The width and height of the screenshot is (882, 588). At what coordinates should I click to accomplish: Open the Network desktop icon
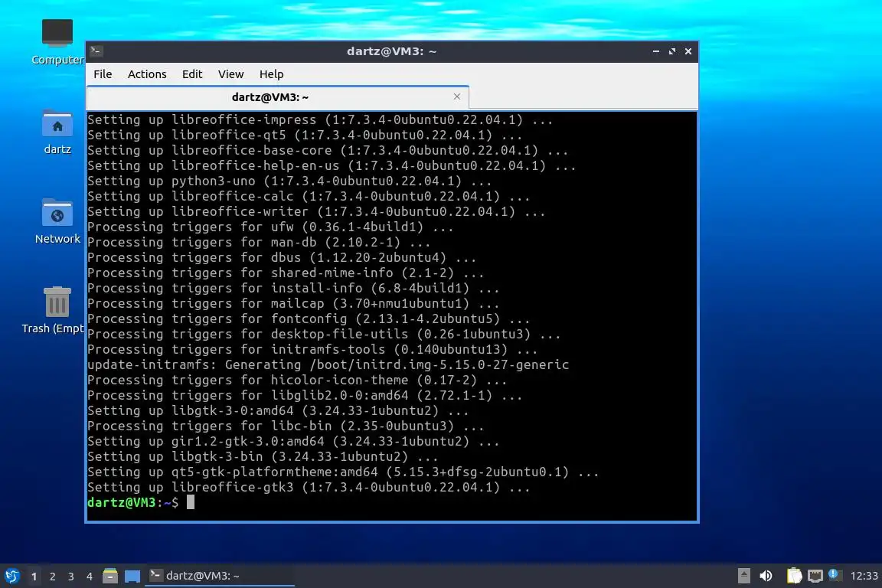(x=57, y=221)
